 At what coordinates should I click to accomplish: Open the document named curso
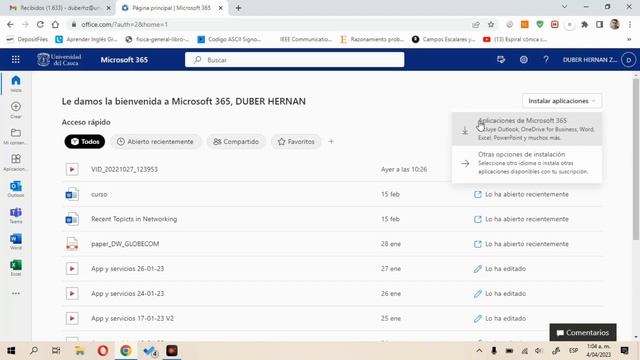coord(99,194)
